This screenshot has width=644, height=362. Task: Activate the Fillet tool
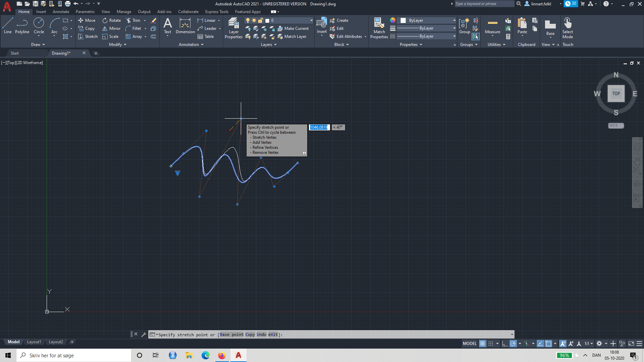[x=133, y=28]
